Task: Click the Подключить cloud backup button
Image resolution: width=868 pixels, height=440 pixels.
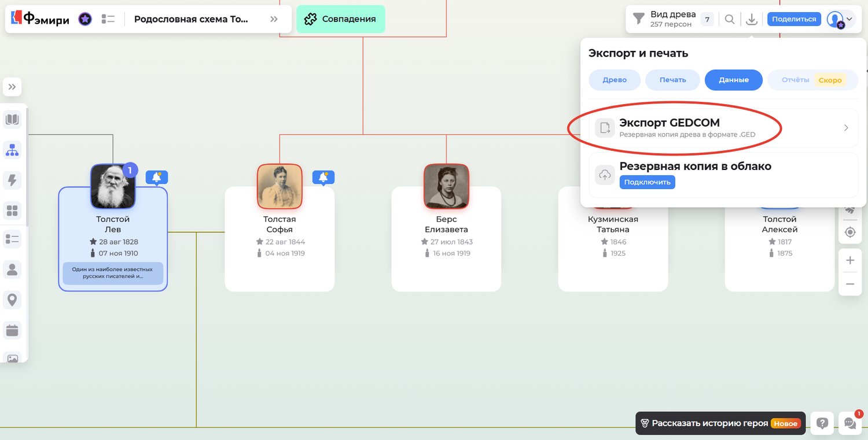Action: coord(647,182)
